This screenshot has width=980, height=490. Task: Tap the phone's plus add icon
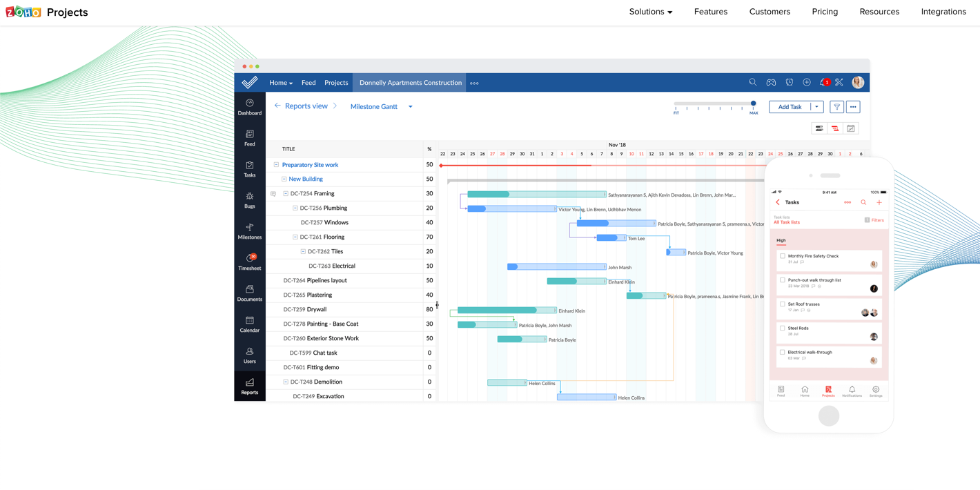pyautogui.click(x=879, y=203)
